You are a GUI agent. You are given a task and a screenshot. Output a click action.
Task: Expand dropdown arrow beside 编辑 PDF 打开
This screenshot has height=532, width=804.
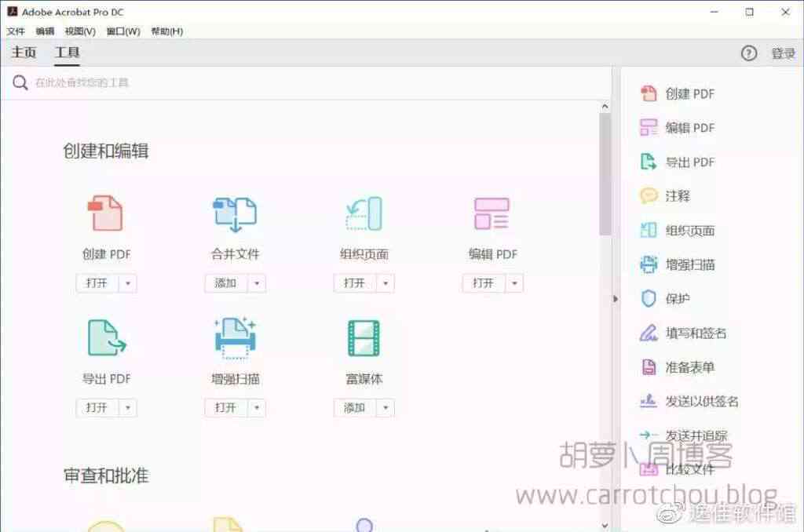point(514,283)
